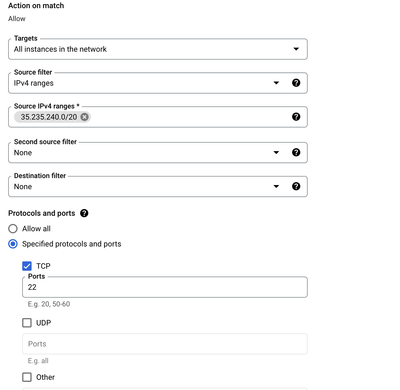Open help for Destination filter
This screenshot has width=400, height=390.
[296, 186]
